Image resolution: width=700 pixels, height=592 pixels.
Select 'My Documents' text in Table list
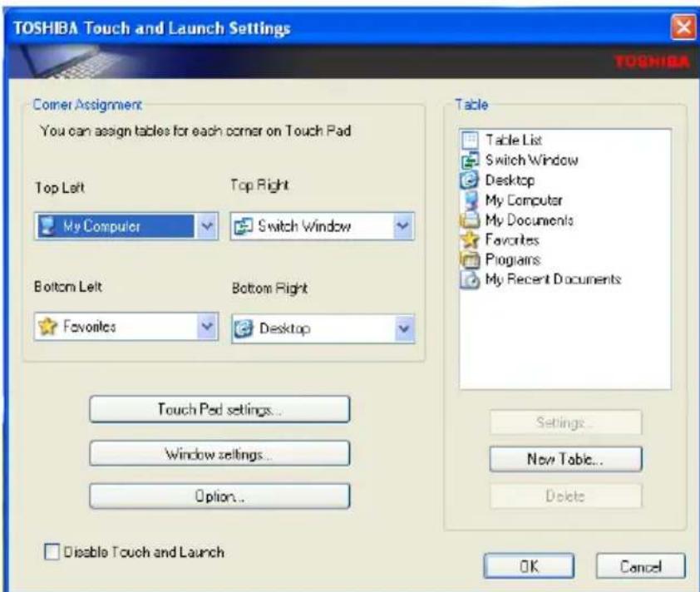tap(529, 220)
